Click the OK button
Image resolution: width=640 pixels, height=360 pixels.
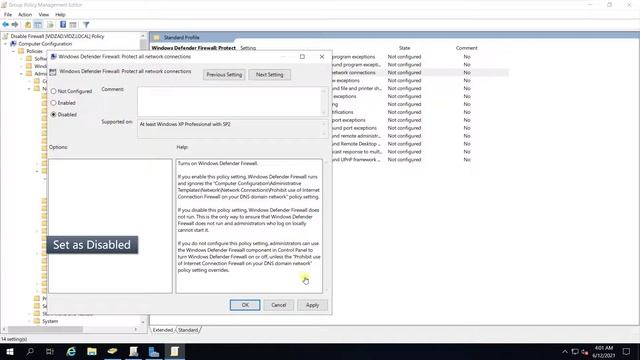tap(245, 305)
